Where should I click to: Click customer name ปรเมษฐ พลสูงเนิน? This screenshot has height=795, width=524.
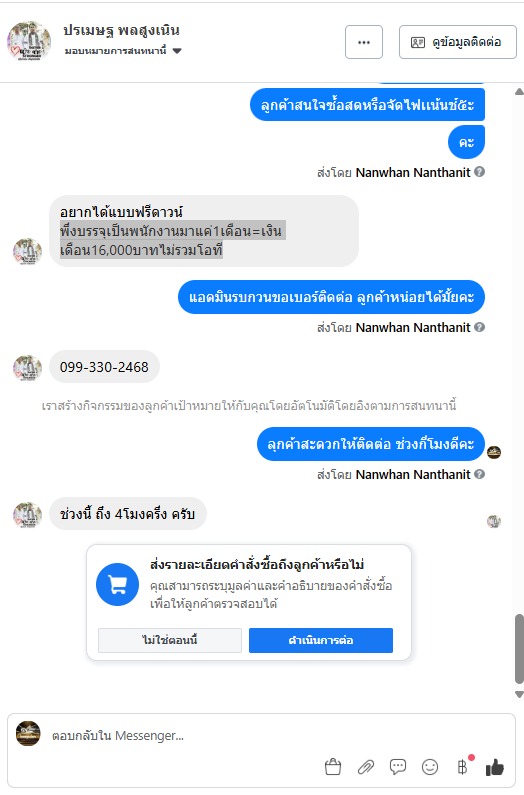pos(121,30)
